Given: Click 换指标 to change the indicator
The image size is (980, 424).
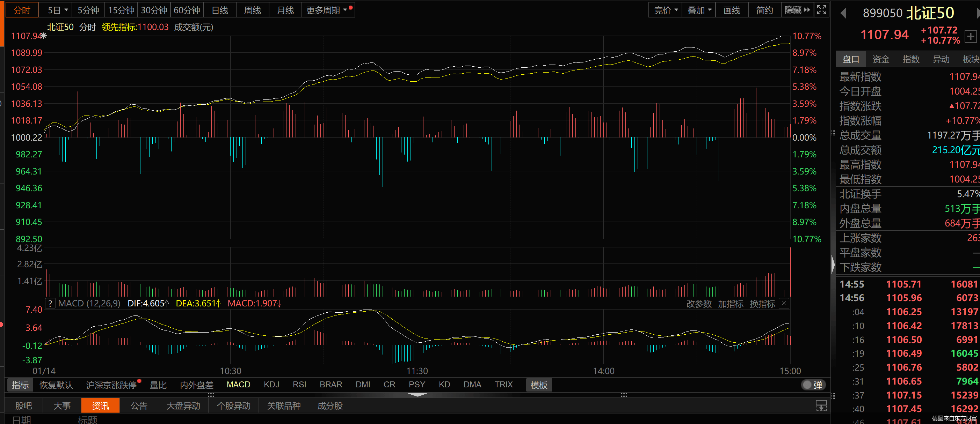Looking at the screenshot, I should click(x=762, y=304).
